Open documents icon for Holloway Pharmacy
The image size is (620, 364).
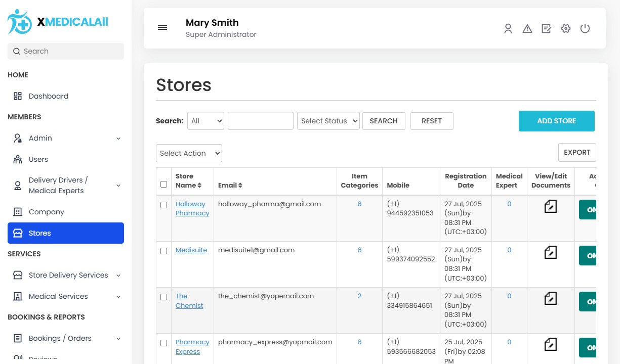point(551,206)
